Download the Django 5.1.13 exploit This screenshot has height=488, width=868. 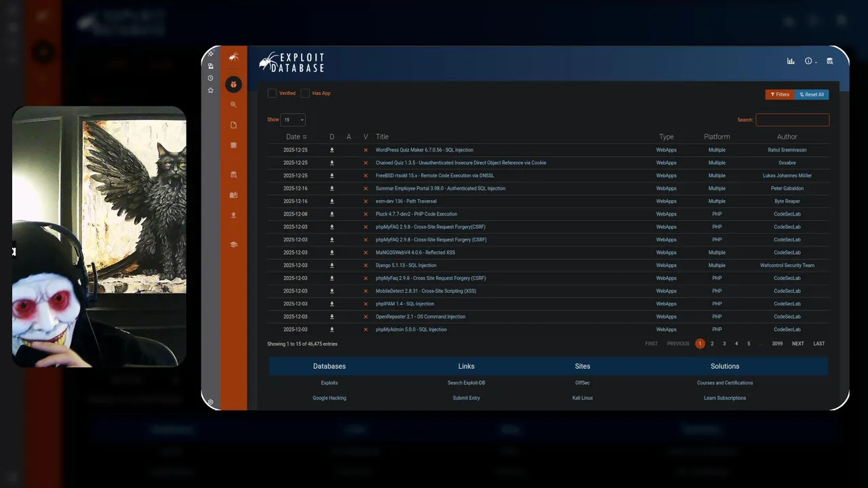(x=332, y=266)
